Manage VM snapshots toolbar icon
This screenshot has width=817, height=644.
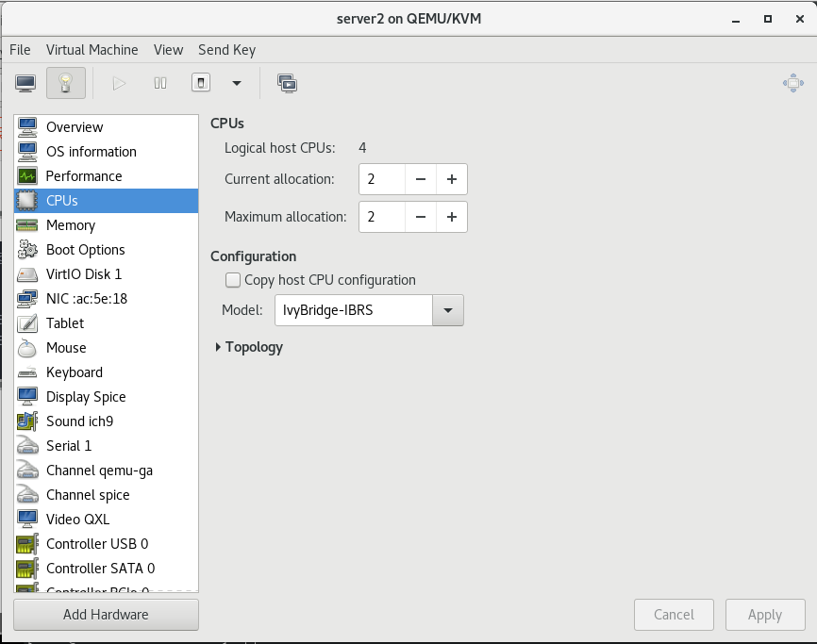click(x=287, y=83)
